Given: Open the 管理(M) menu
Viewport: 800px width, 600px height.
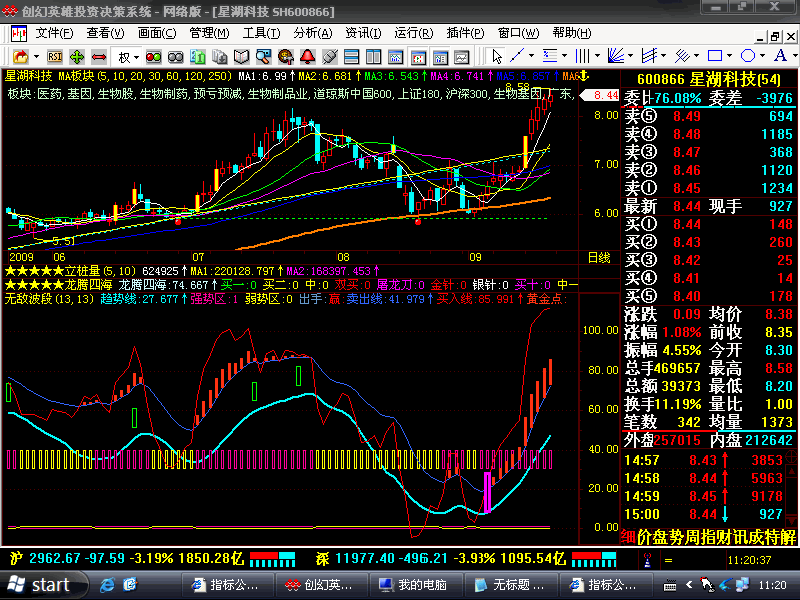Looking at the screenshot, I should 209,33.
